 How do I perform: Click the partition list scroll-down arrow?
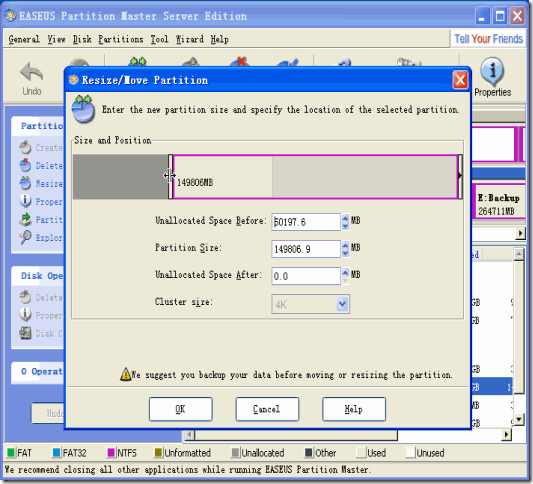(519, 419)
